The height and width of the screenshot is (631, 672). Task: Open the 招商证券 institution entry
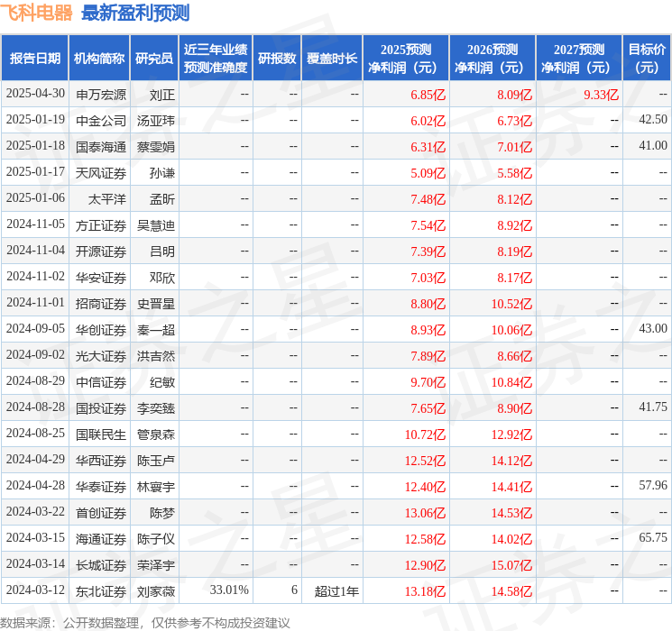101,304
